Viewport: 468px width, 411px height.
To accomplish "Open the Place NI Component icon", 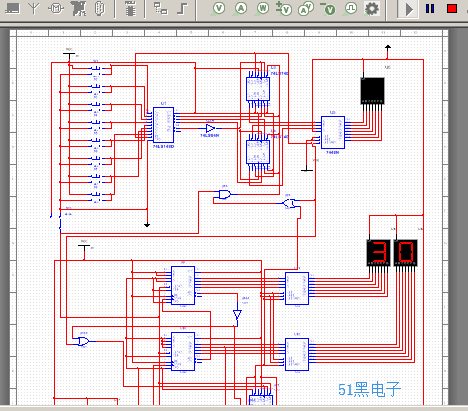I will click(79, 9).
